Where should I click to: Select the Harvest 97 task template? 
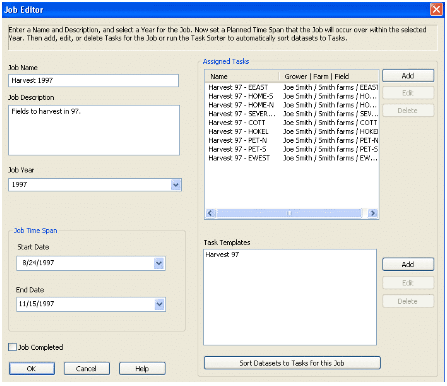coord(222,254)
